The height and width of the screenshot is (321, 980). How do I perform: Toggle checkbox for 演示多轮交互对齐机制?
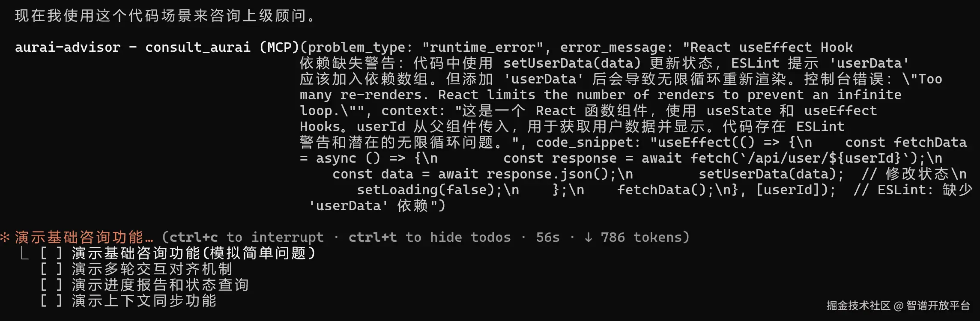click(x=51, y=269)
